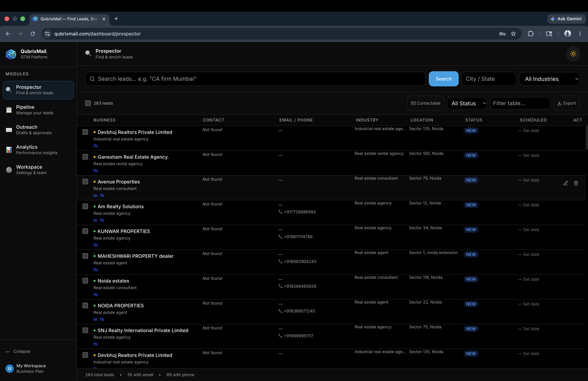Viewport: 588px width, 381px height.
Task: Click the edit pencil icon for Avenue Properties
Action: (565, 183)
